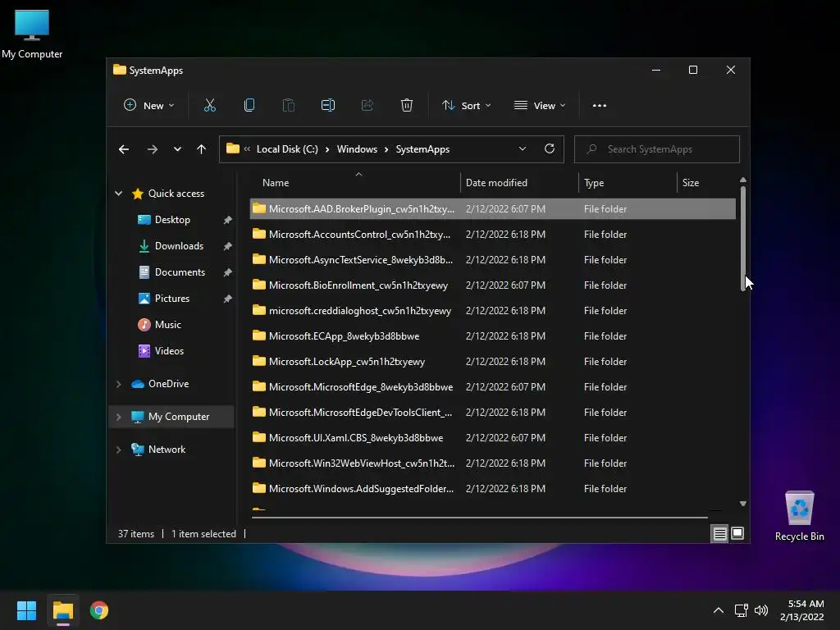Open volume control in system tray

(x=760, y=610)
